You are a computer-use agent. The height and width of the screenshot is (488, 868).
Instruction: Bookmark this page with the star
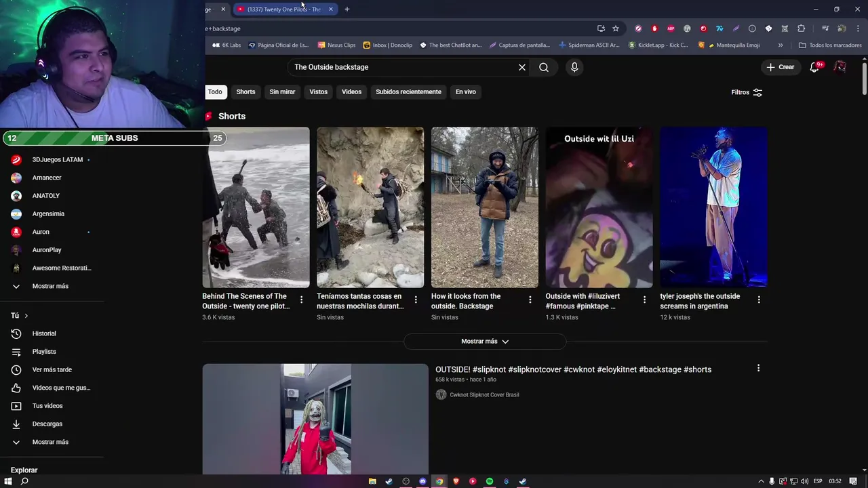(x=616, y=28)
